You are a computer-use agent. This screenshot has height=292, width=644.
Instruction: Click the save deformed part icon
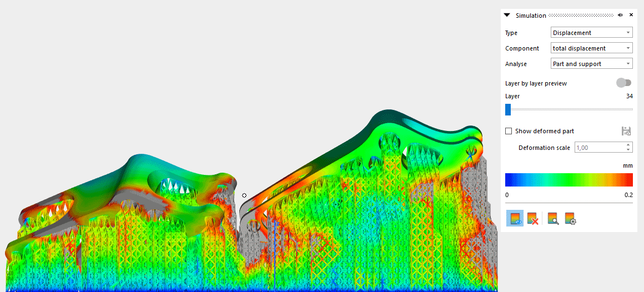coord(626,132)
